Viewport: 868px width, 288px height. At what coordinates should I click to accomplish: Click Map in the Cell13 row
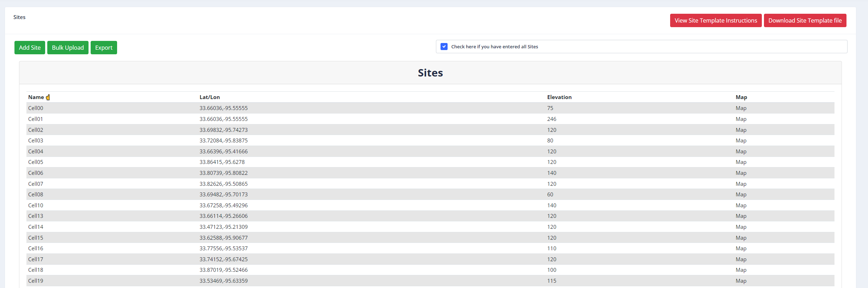(741, 216)
